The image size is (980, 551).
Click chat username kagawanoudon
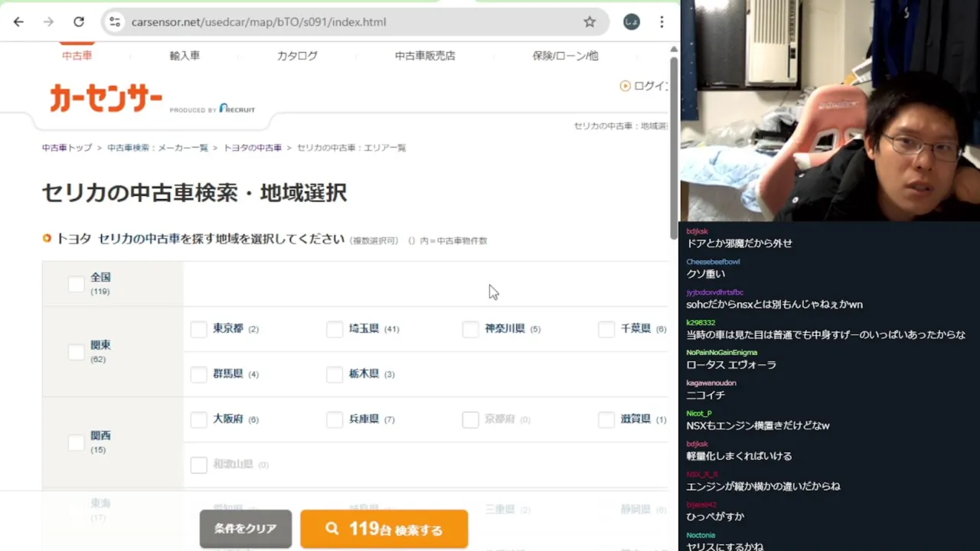711,383
